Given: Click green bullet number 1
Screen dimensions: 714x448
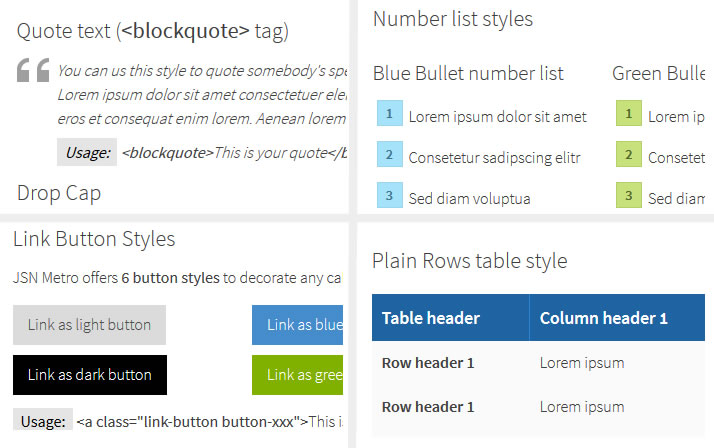Looking at the screenshot, I should pos(629,113).
